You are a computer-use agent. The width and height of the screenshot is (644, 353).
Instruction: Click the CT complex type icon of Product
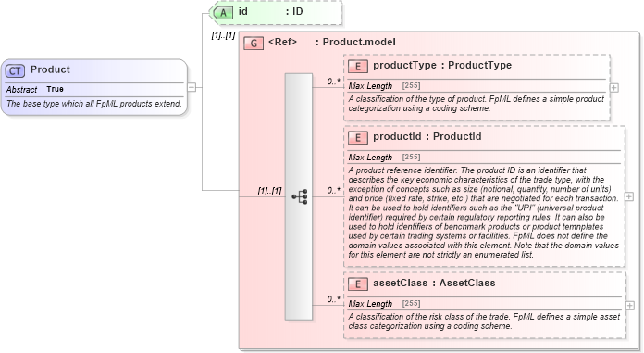coord(15,70)
